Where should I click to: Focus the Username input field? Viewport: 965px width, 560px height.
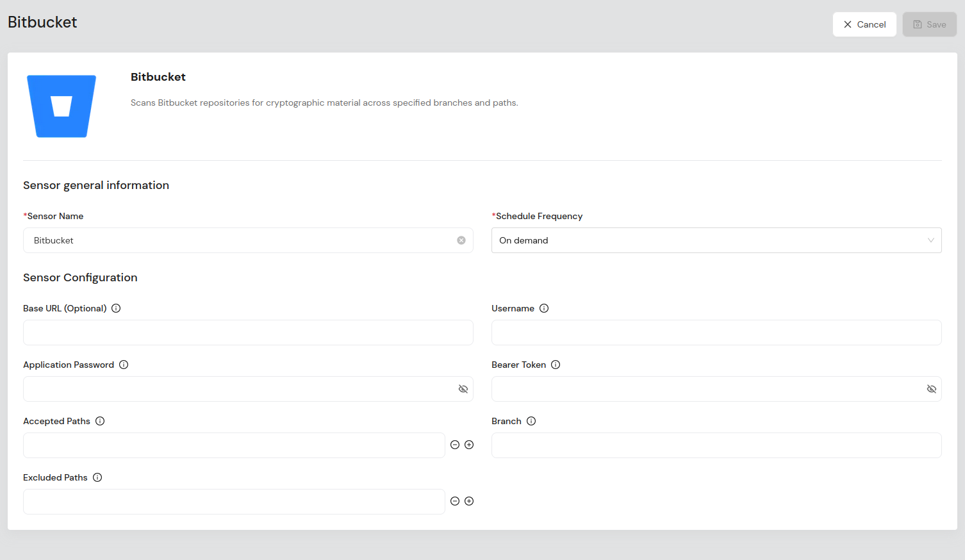(x=716, y=333)
